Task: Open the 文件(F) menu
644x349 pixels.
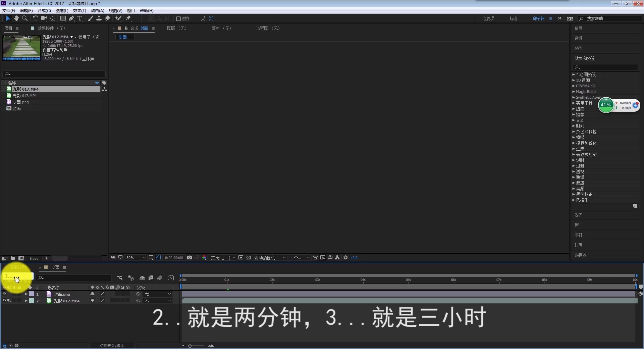Action: click(9, 11)
